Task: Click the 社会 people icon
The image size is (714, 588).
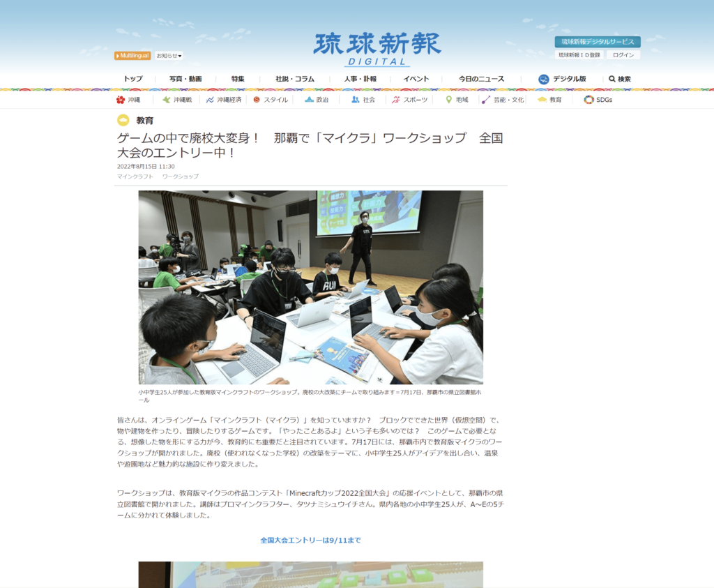Action: [x=356, y=100]
